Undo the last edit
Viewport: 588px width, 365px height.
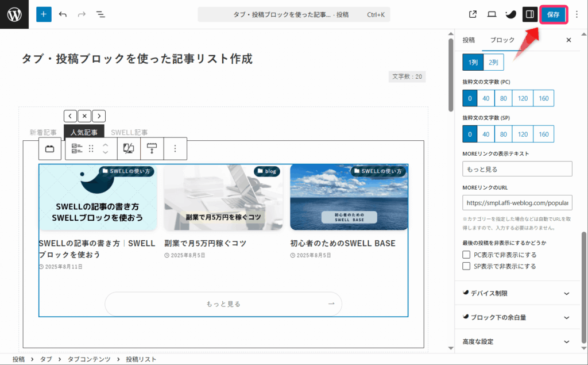click(63, 14)
